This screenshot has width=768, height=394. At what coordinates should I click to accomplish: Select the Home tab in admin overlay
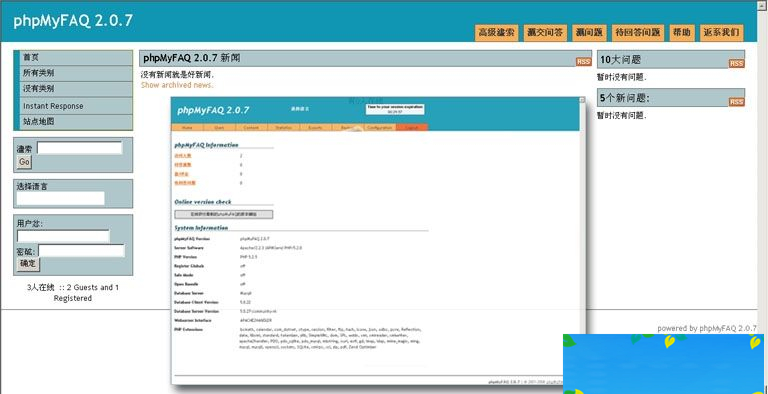187,127
